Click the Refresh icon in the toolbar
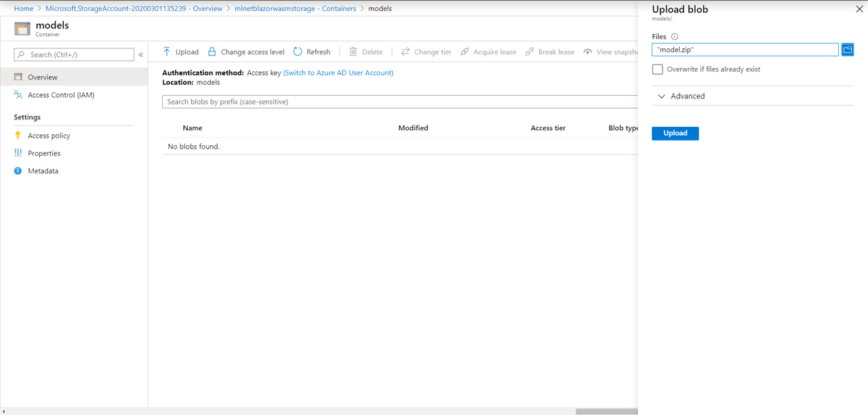 click(x=297, y=52)
